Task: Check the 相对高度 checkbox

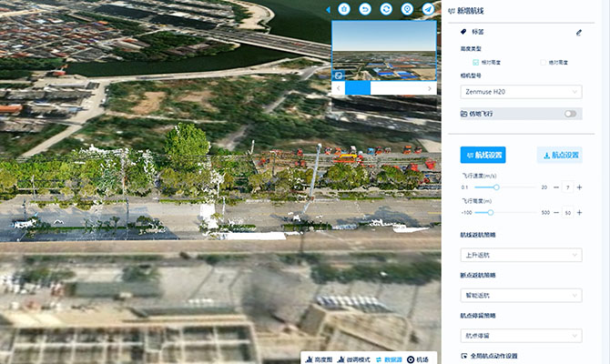Action: click(476, 61)
